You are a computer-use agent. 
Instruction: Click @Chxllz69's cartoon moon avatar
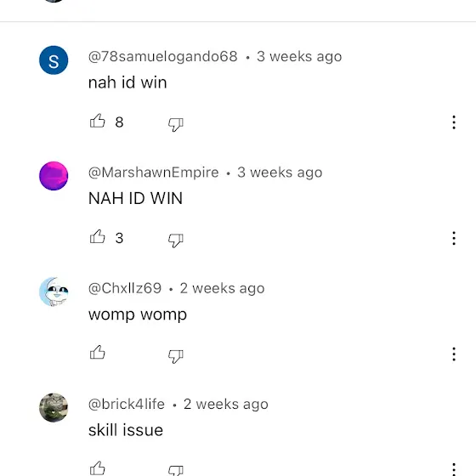pyautogui.click(x=54, y=292)
